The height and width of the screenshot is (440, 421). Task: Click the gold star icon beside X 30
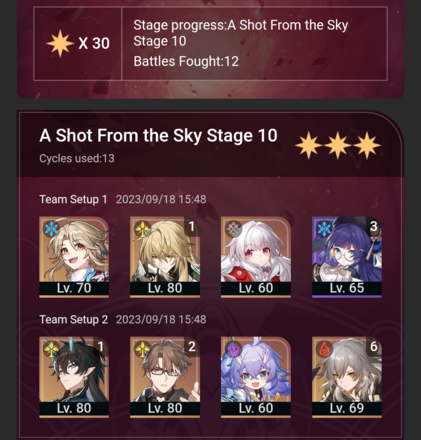pos(60,43)
